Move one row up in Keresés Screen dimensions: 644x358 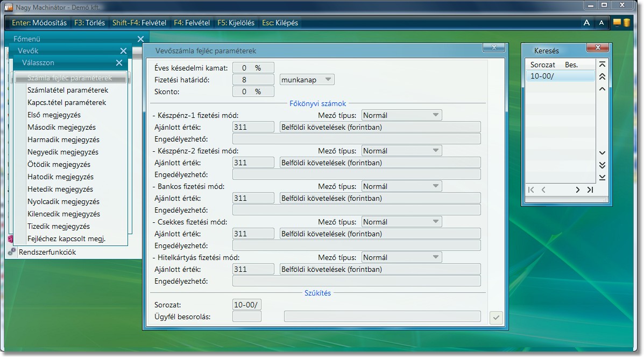(602, 89)
